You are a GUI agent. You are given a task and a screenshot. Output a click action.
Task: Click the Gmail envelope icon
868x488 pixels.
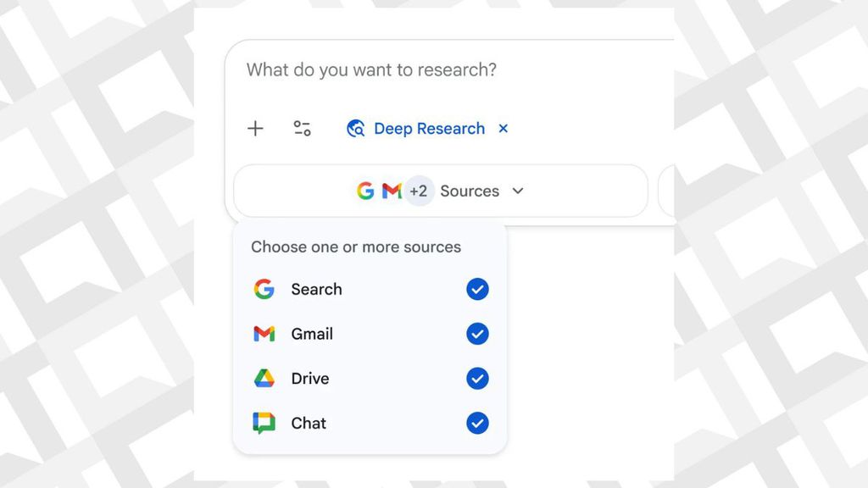264,334
